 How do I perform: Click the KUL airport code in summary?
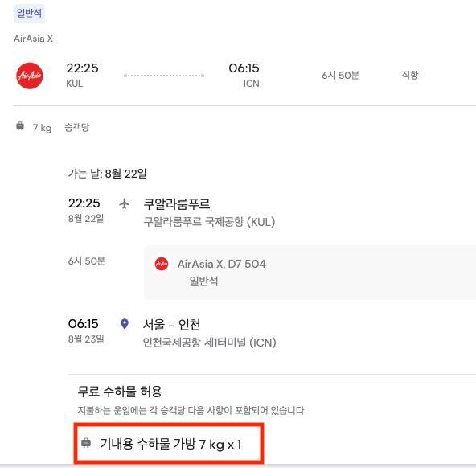pos(74,84)
